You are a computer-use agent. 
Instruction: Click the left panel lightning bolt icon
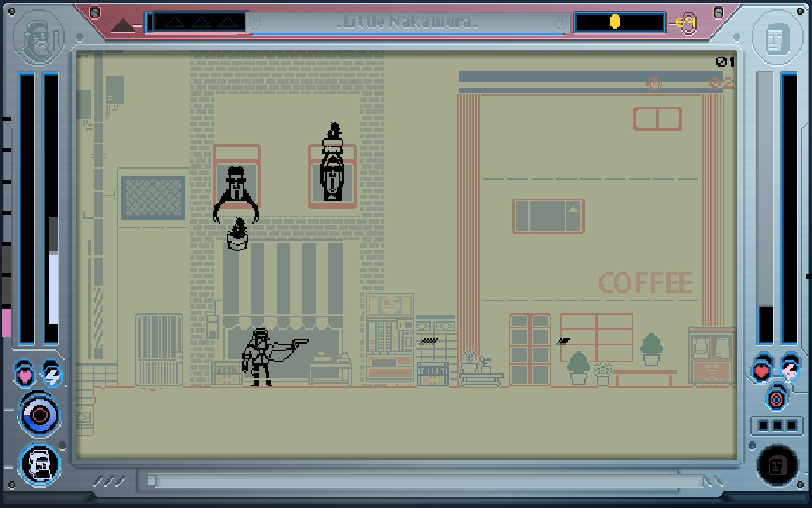51,375
